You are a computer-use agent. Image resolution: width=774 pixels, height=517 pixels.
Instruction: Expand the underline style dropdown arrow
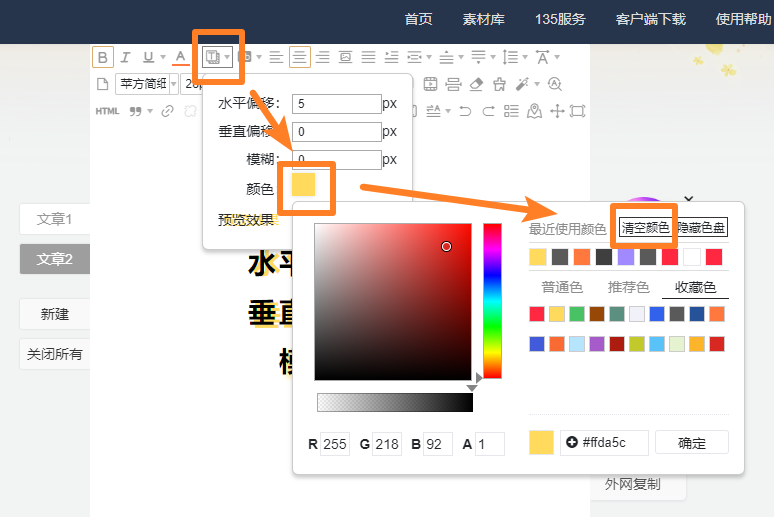163,57
